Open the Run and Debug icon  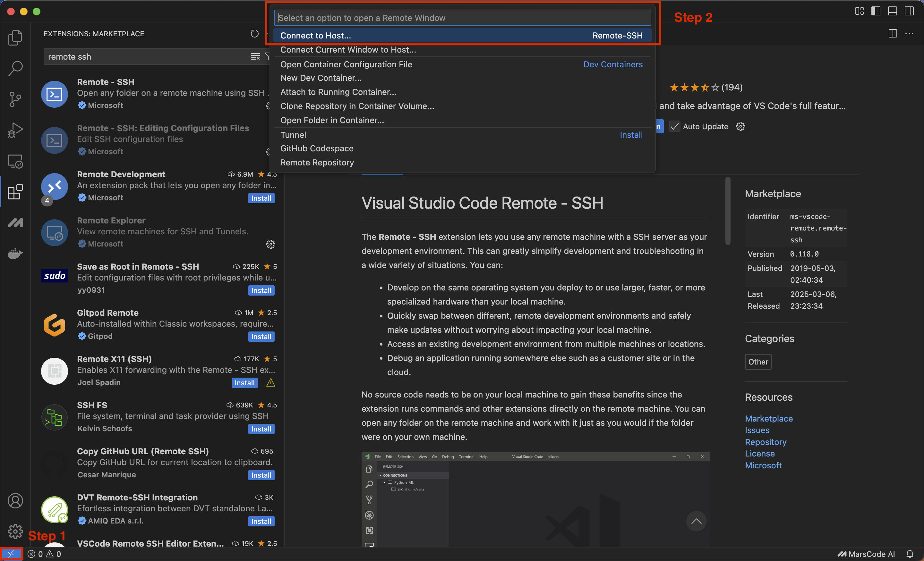click(15, 130)
